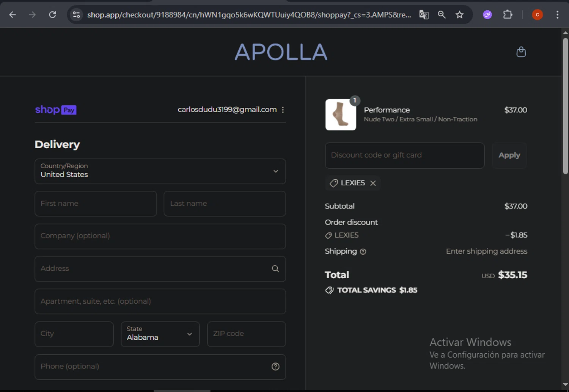Focus the Apartment, suite field

(x=160, y=301)
